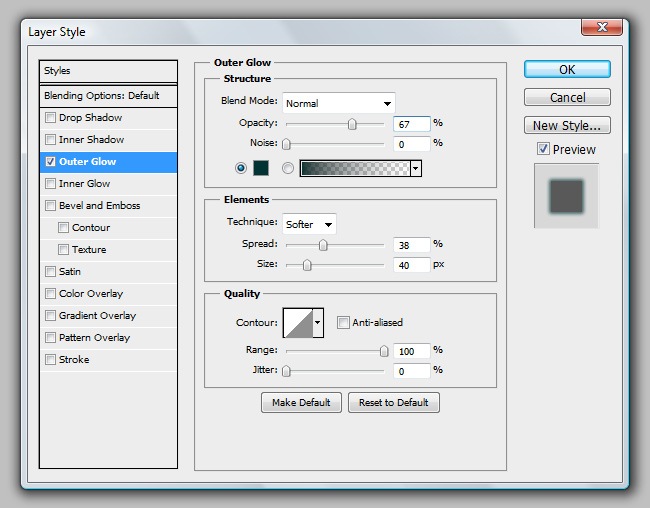This screenshot has height=508, width=650.
Task: Click the style preview thumbnail
Action: point(566,194)
